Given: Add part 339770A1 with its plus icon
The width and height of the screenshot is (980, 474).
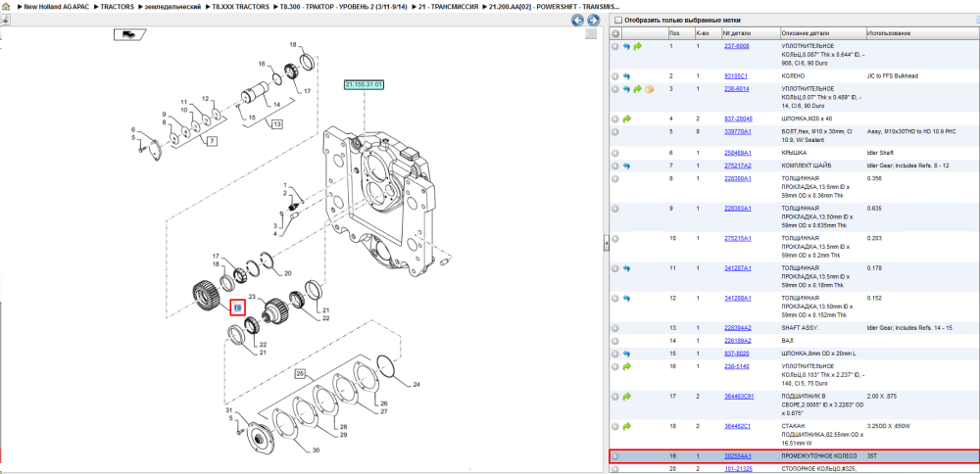Looking at the screenshot, I should [615, 132].
